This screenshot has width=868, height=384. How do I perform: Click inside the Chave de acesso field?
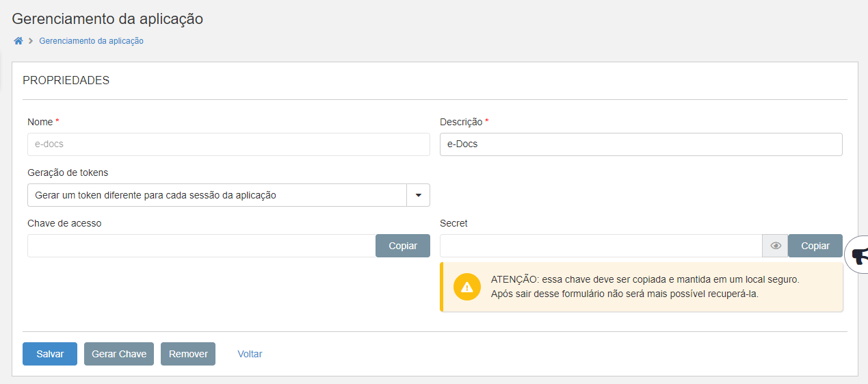tap(201, 246)
